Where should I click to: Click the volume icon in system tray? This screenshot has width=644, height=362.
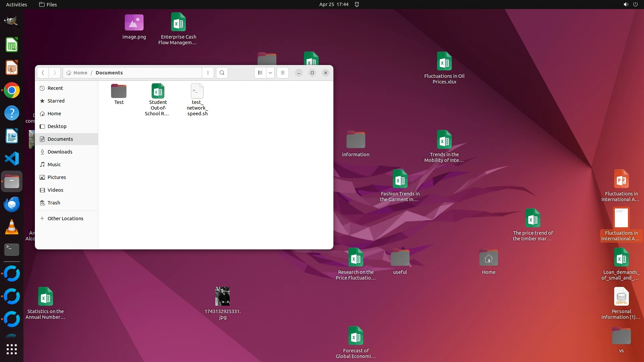click(626, 4)
